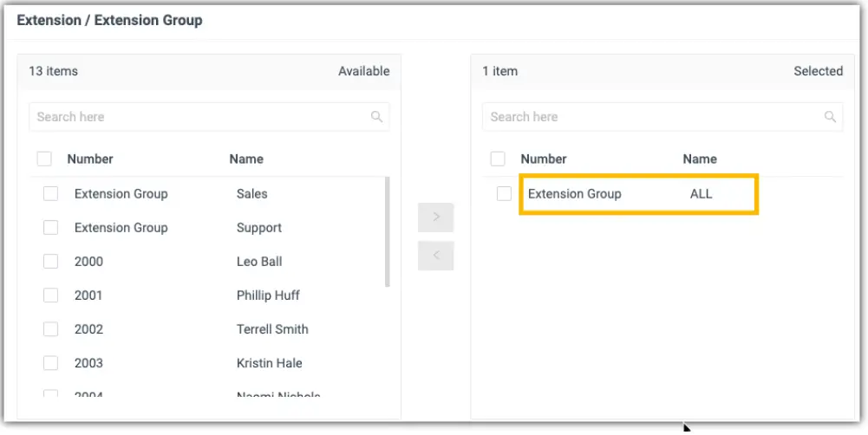The width and height of the screenshot is (868, 435).
Task: Click the Extension / Extension Group heading
Action: [109, 21]
